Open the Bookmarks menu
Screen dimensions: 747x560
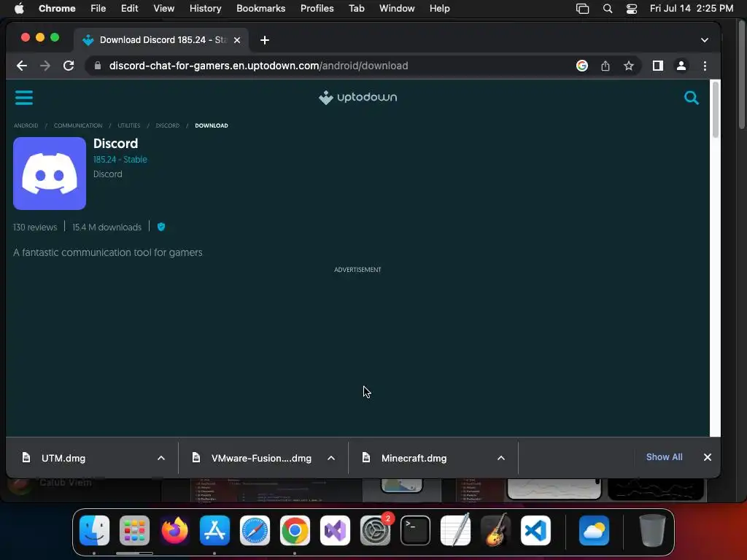[261, 9]
